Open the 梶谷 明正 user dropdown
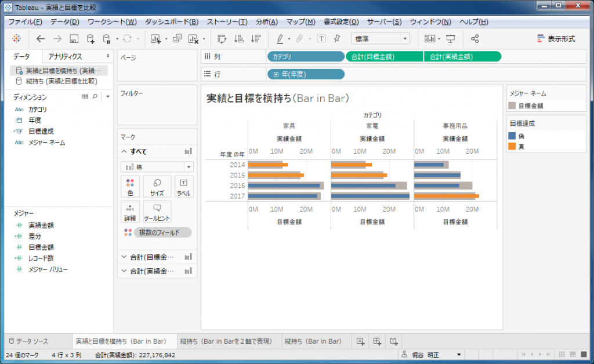This screenshot has height=364, width=594. [459, 355]
